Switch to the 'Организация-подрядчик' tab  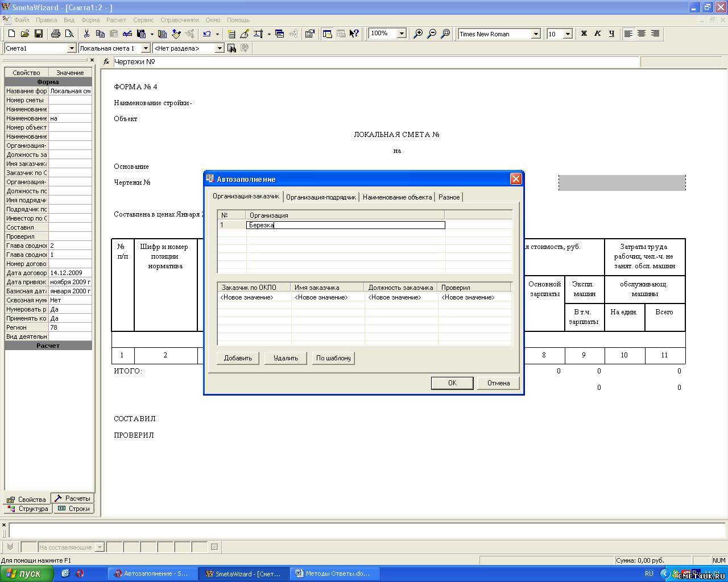tap(321, 197)
